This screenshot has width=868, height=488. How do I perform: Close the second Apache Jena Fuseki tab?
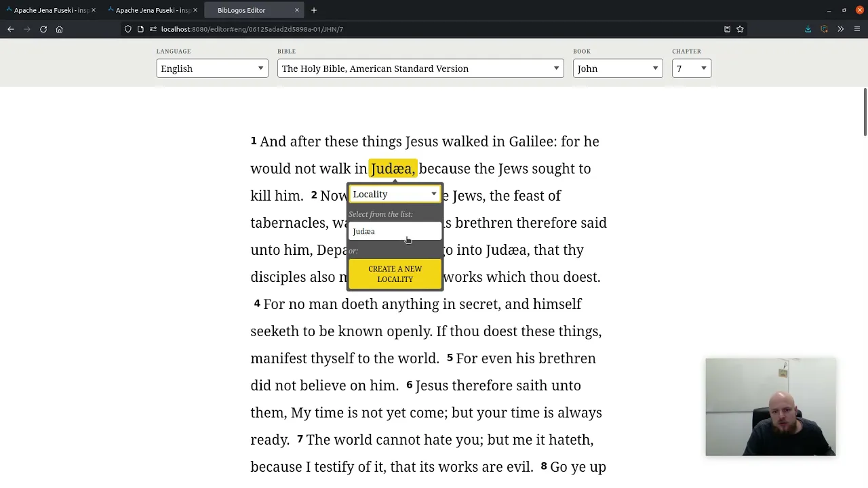point(195,10)
